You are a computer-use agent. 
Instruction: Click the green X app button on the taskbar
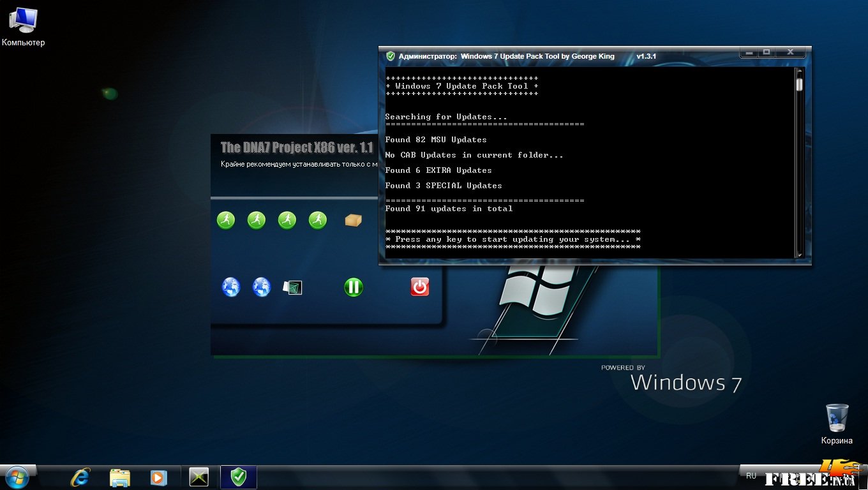coord(199,477)
